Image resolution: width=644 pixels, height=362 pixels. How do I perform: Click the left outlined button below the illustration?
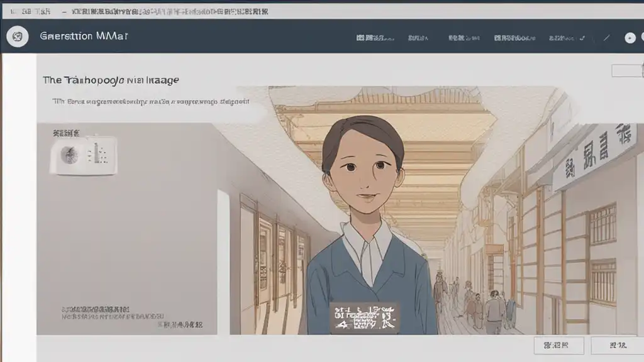coord(558,346)
